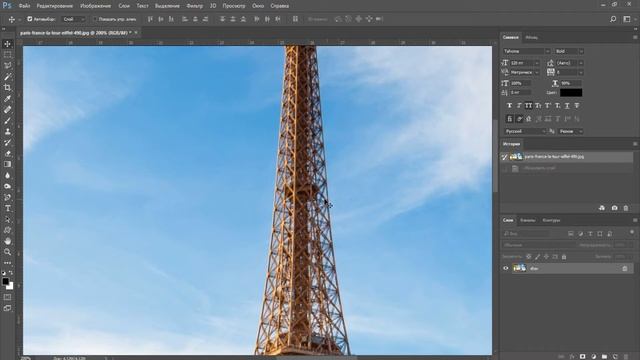Image resolution: width=640 pixels, height=360 pixels.
Task: Select the Dodge tool
Action: coord(7,187)
